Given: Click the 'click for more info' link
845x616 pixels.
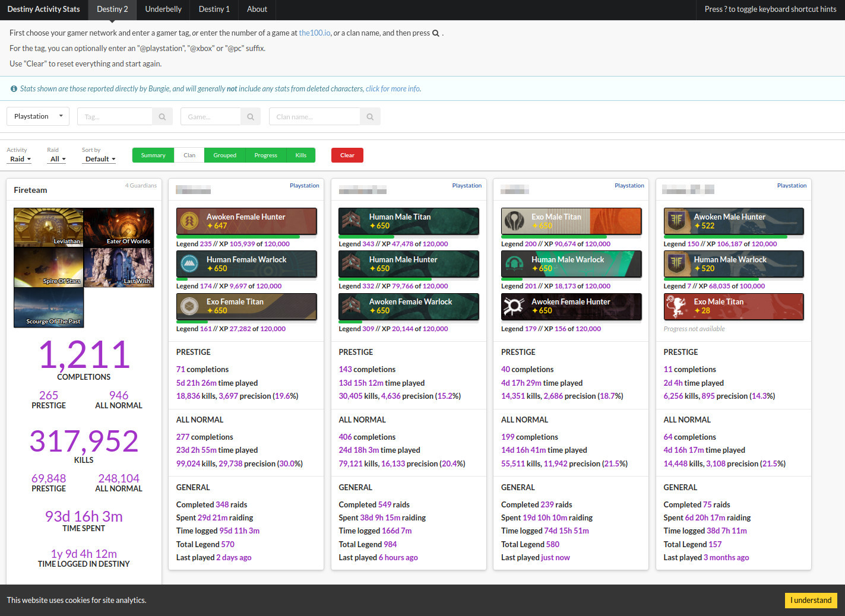Looking at the screenshot, I should tap(393, 89).
